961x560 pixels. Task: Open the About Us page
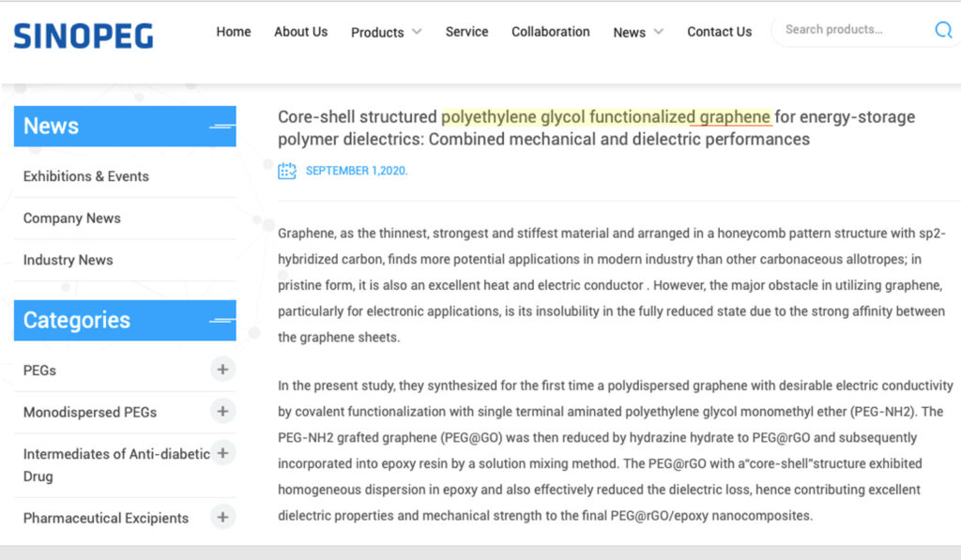tap(301, 32)
